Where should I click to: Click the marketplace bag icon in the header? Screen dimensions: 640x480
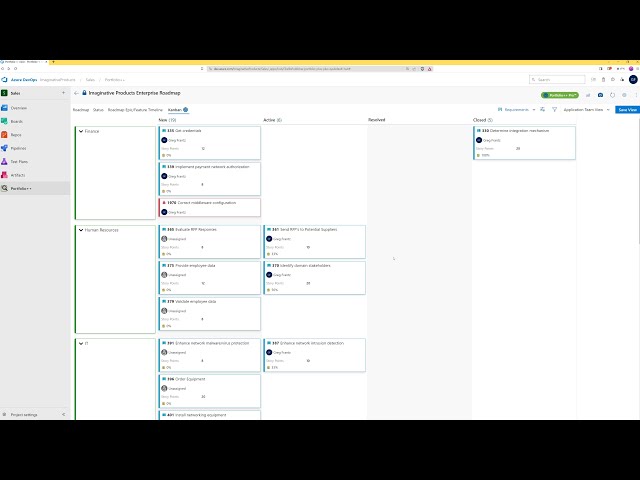603,80
